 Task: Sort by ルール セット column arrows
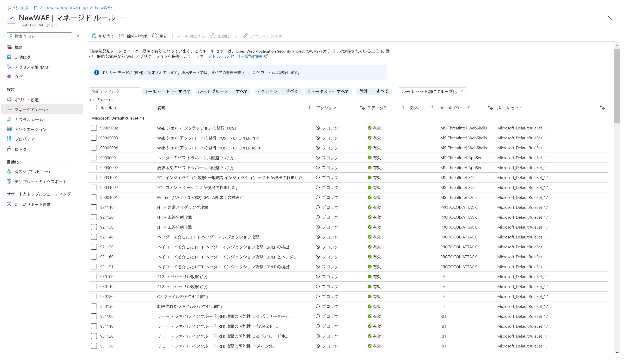pyautogui.click(x=602, y=108)
